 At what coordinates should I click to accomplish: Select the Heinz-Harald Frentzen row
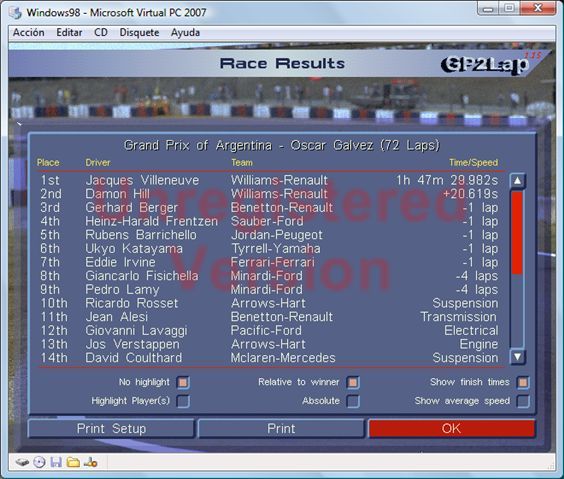tap(269, 221)
